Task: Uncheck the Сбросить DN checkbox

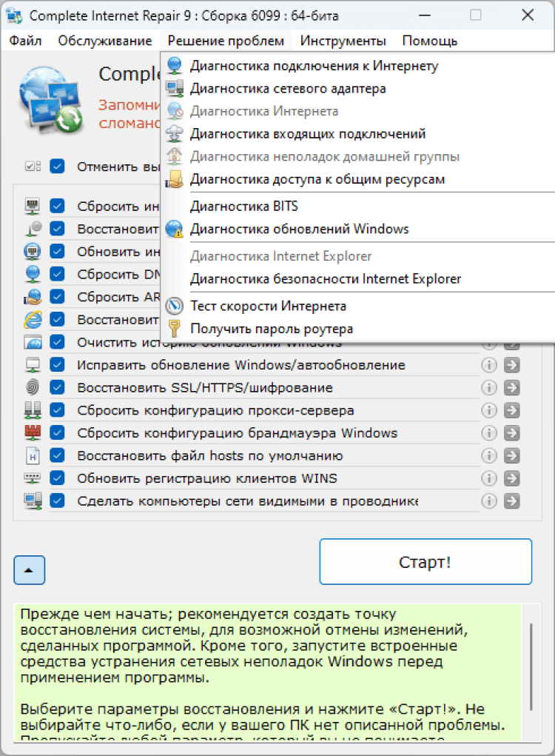Action: click(57, 274)
